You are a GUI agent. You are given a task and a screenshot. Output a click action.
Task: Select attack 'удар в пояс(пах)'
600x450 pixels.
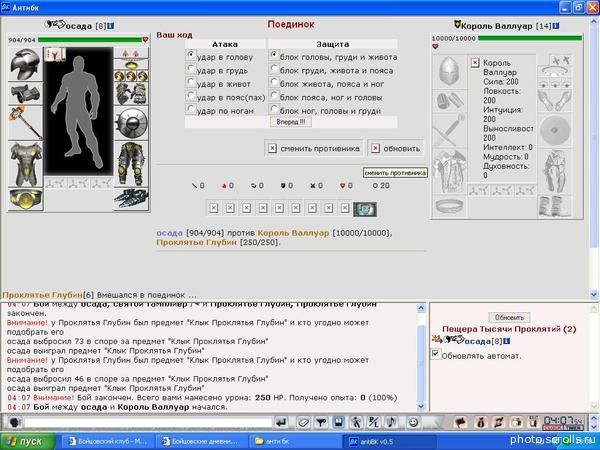[191, 96]
